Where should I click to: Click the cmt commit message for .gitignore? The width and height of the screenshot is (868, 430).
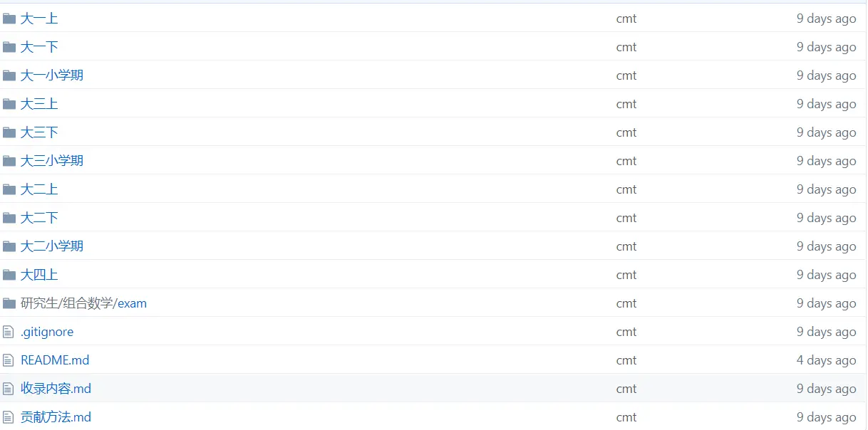coord(626,332)
